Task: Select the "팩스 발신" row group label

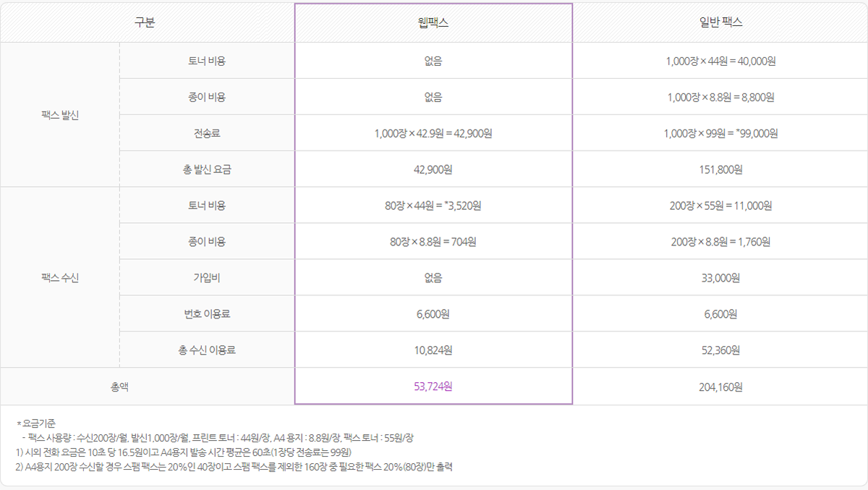Action: pos(61,115)
